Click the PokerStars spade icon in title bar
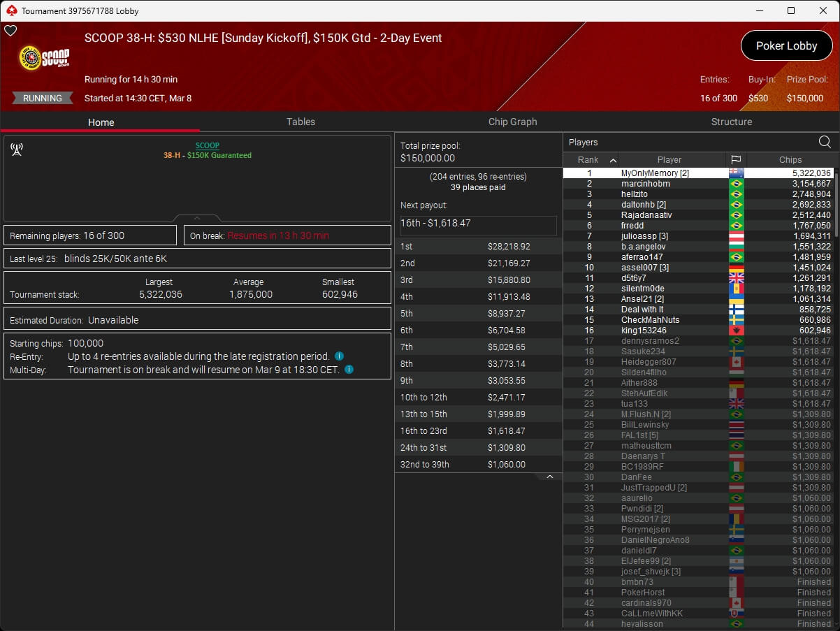840x631 pixels. point(11,10)
